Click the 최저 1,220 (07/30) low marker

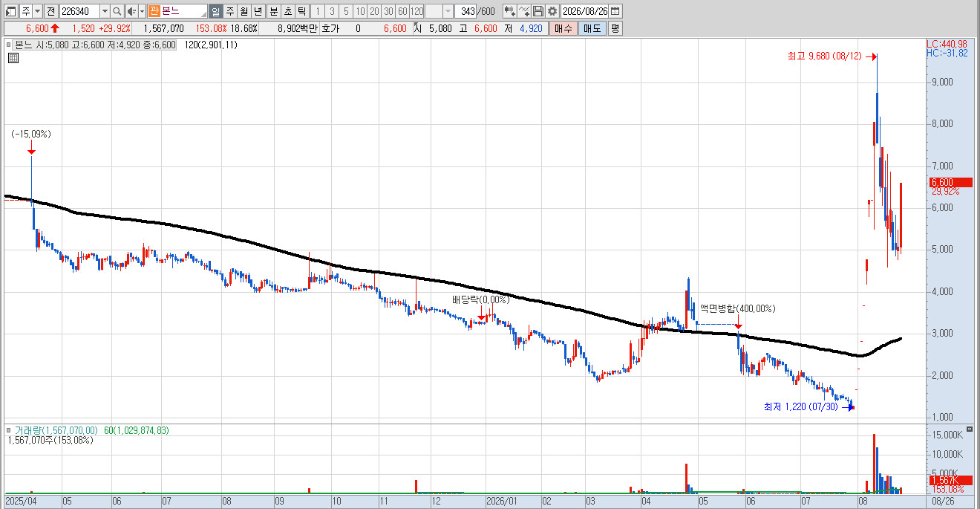[x=801, y=406]
